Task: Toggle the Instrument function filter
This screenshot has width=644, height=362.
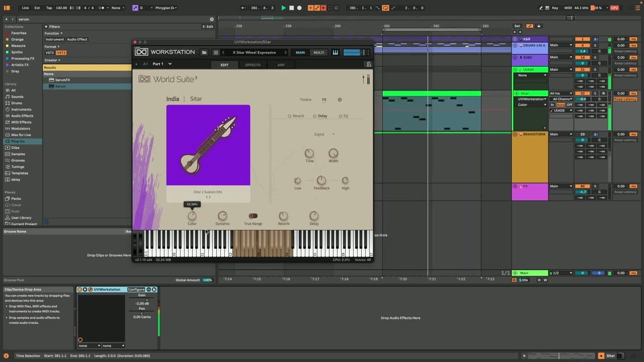Action: (x=54, y=39)
